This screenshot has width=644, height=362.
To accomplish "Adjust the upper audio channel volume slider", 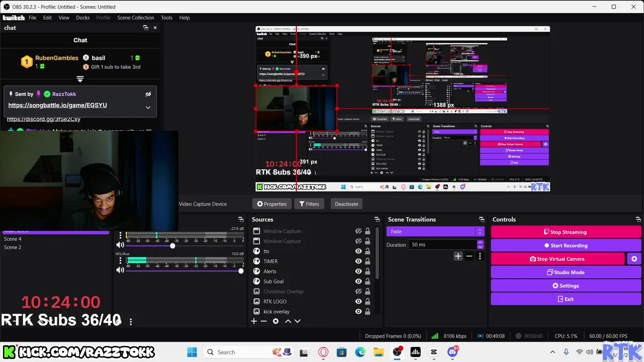I will pos(173,245).
